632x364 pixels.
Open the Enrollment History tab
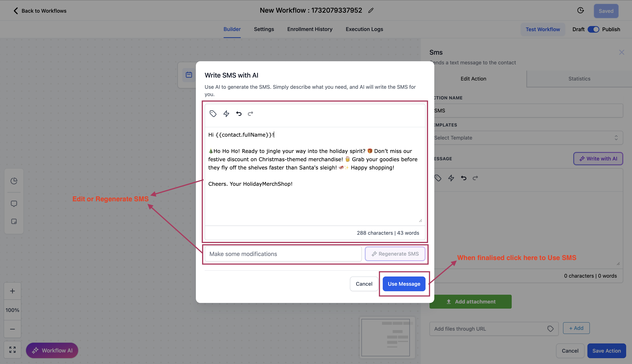(x=310, y=29)
